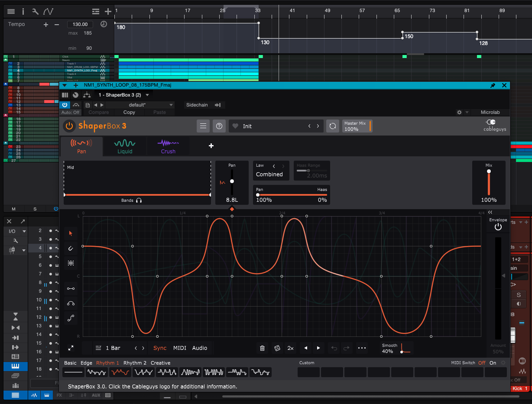Image resolution: width=532 pixels, height=404 pixels.
Task: Open the plugin window menu triangle
Action: point(65,85)
